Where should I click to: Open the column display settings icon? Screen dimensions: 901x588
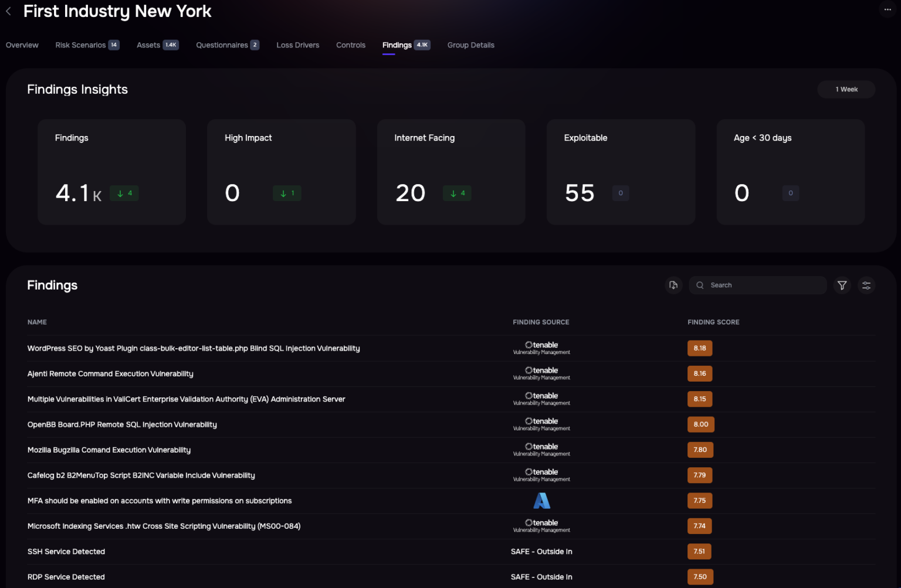tap(866, 285)
